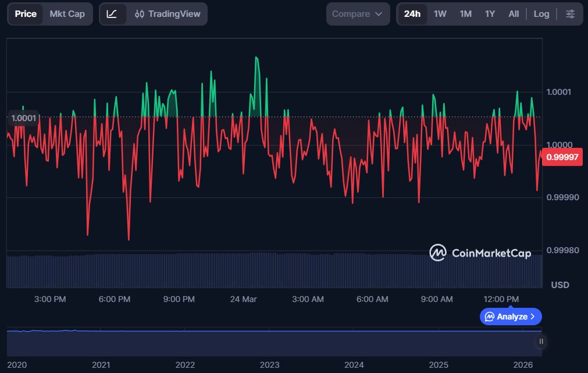Click the Analyze button
The image size is (588, 373).
click(511, 317)
